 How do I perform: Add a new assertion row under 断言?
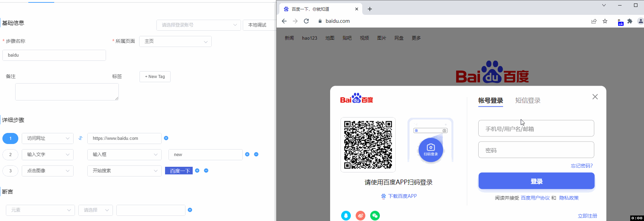tap(190, 210)
